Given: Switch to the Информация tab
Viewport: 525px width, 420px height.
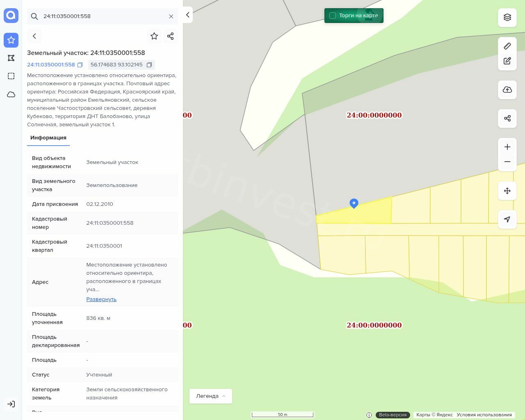Looking at the screenshot, I should (x=48, y=138).
